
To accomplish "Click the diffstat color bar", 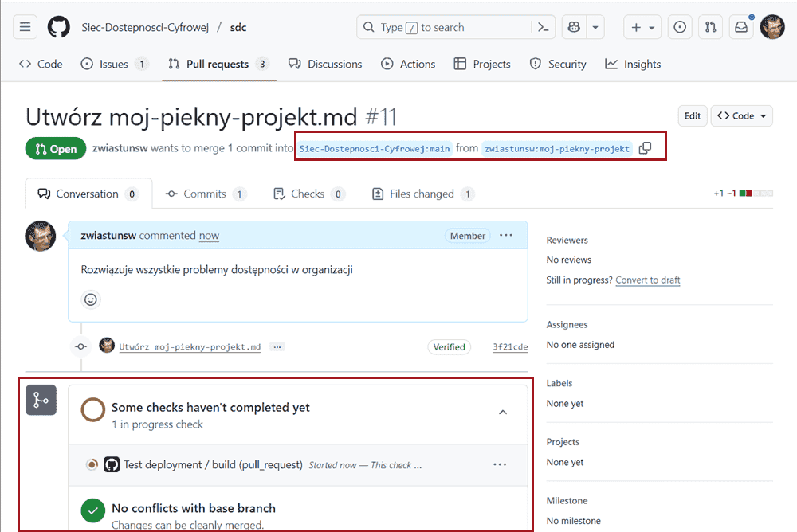I will [x=756, y=194].
